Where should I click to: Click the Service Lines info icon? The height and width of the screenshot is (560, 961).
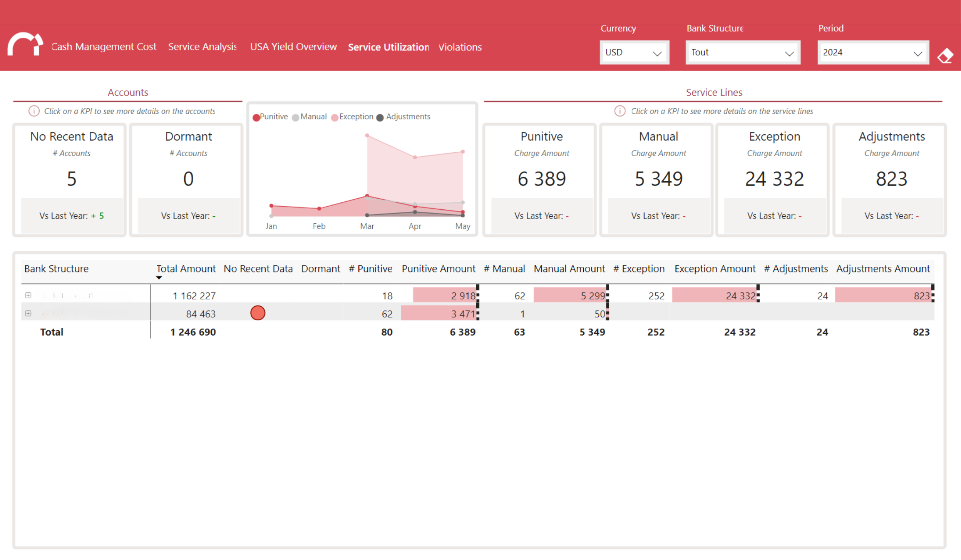pyautogui.click(x=619, y=111)
